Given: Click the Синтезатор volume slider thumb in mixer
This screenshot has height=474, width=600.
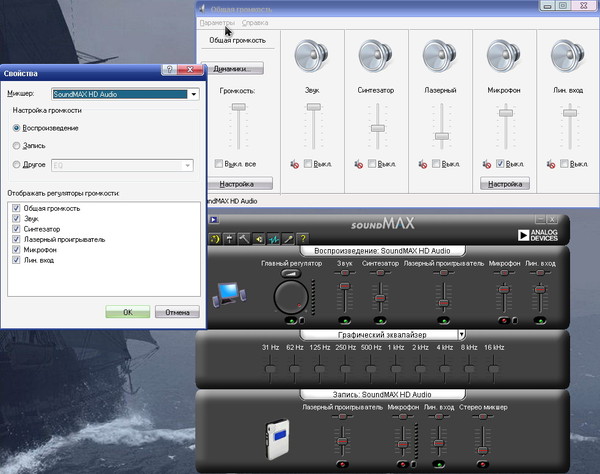Looking at the screenshot, I should pyautogui.click(x=378, y=128).
